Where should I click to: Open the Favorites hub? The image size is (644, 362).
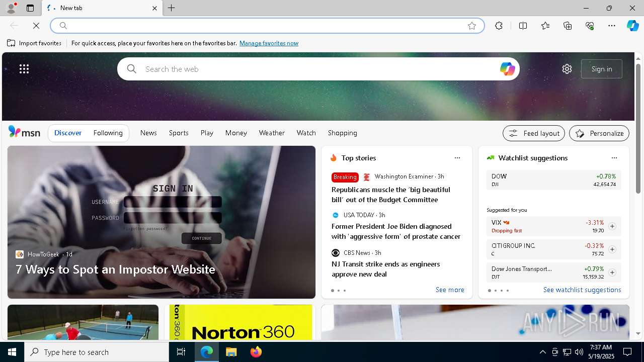pos(545,26)
